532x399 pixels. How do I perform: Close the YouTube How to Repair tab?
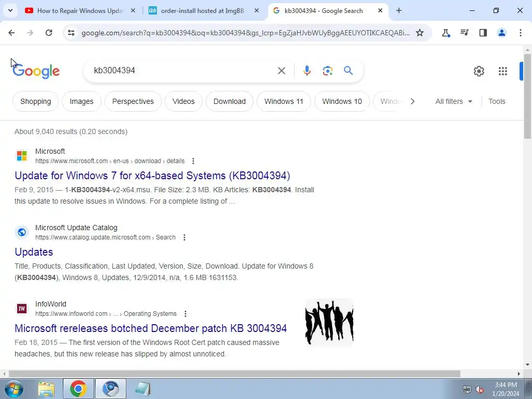[x=133, y=10]
